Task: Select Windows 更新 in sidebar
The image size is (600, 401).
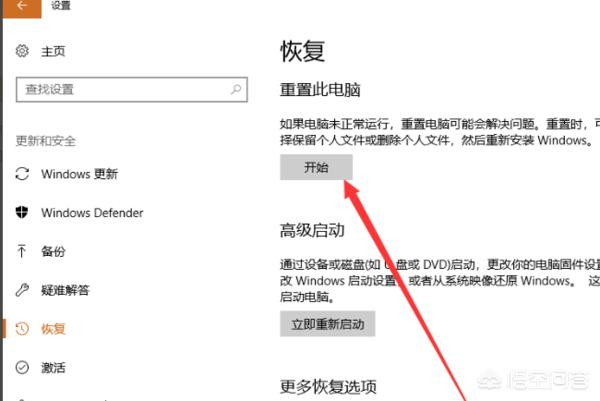Action: pos(80,174)
